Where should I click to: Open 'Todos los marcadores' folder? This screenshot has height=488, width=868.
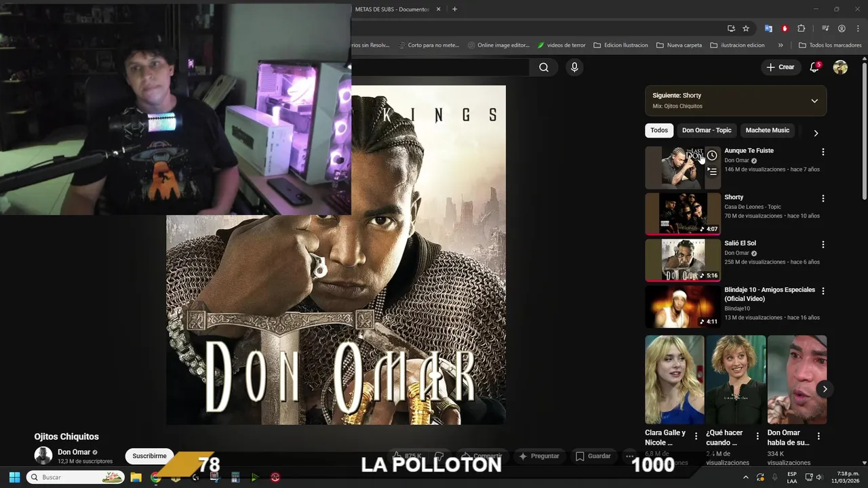pyautogui.click(x=830, y=45)
